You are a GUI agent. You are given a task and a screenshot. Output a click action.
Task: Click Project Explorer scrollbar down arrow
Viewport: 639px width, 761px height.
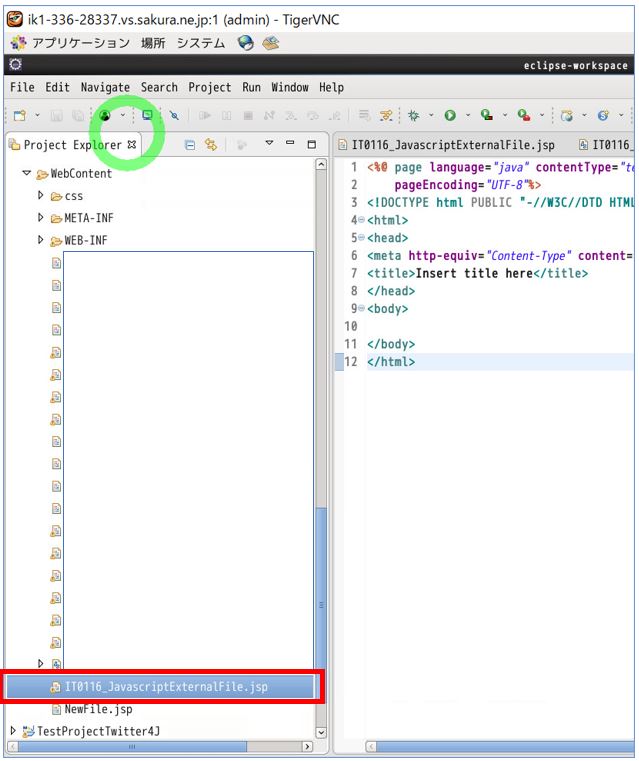click(321, 732)
